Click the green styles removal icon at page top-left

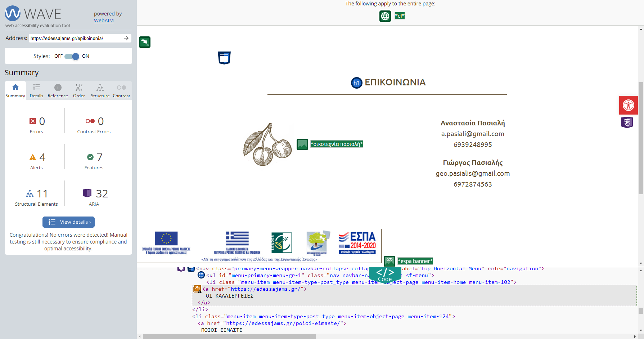pos(144,42)
